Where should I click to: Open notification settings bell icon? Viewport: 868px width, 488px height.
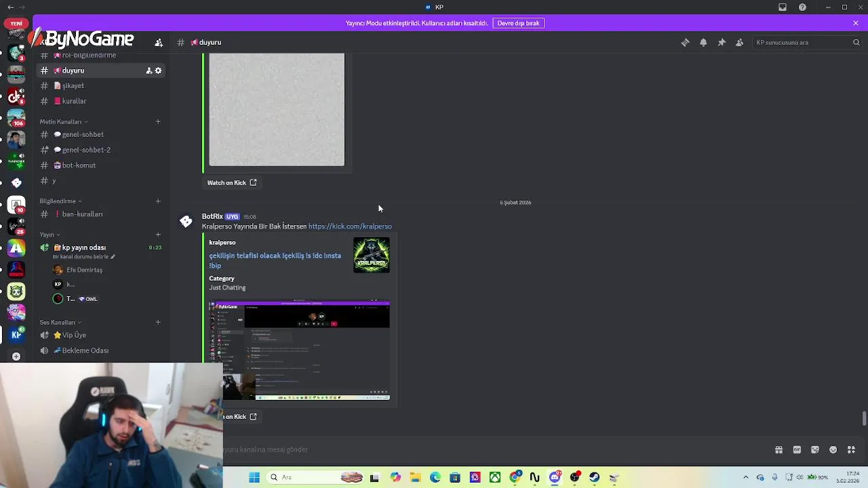[703, 42]
